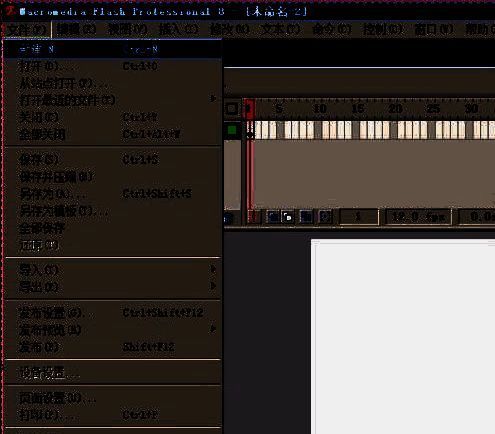
Task: Choose 从站点打开(F)... menu entry
Action: click(113, 83)
